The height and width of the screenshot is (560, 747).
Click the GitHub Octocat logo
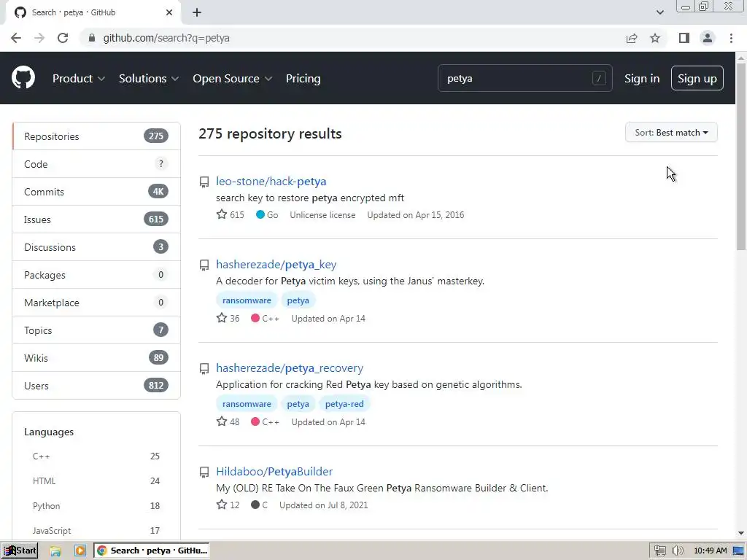23,78
